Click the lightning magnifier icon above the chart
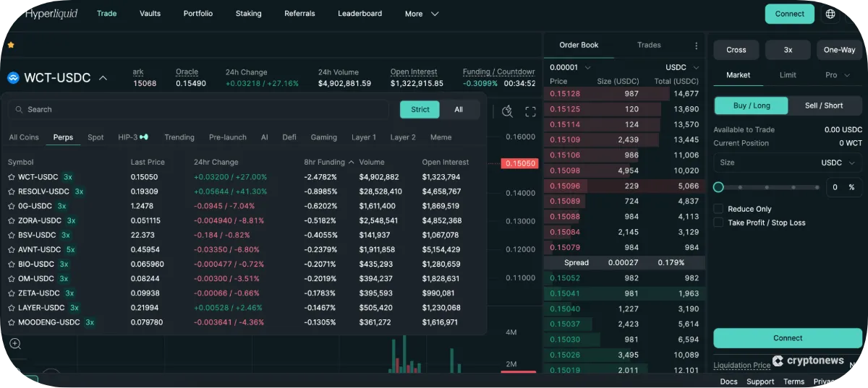Image resolution: width=868 pixels, height=388 pixels. [507, 111]
